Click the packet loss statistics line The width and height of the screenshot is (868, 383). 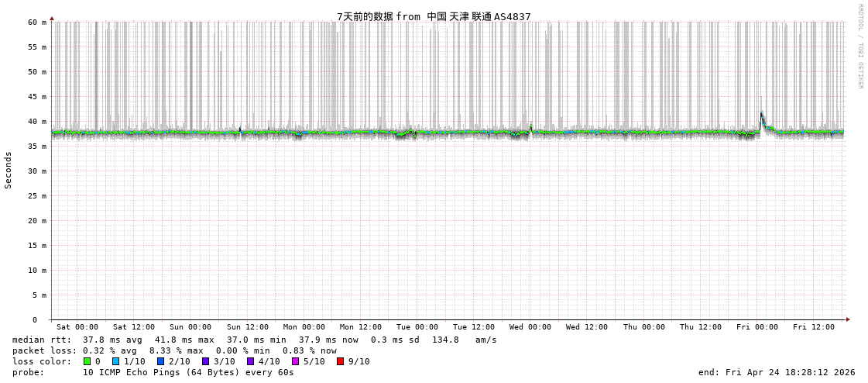pyautogui.click(x=174, y=350)
